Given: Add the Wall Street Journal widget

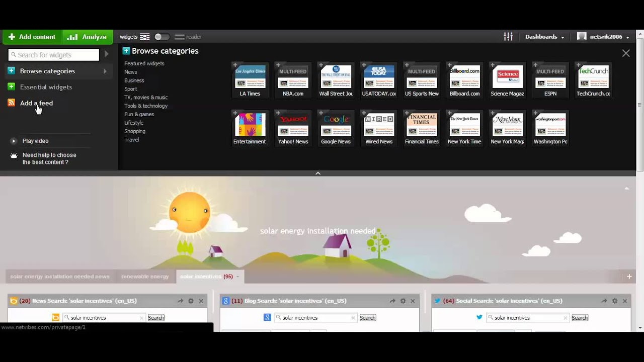Looking at the screenshot, I should (x=336, y=80).
